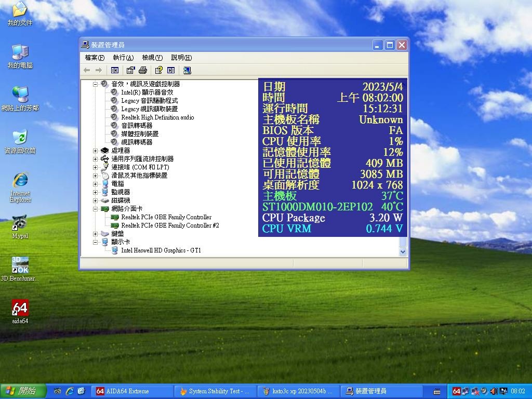Open the 執行(A) menu
The image size is (532, 399).
click(x=123, y=58)
